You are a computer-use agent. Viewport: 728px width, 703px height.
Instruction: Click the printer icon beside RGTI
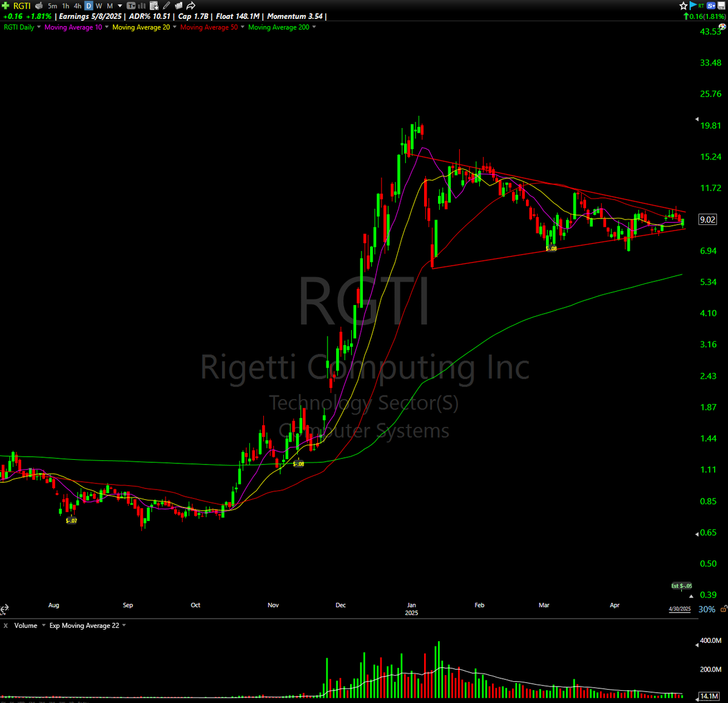pos(39,5)
